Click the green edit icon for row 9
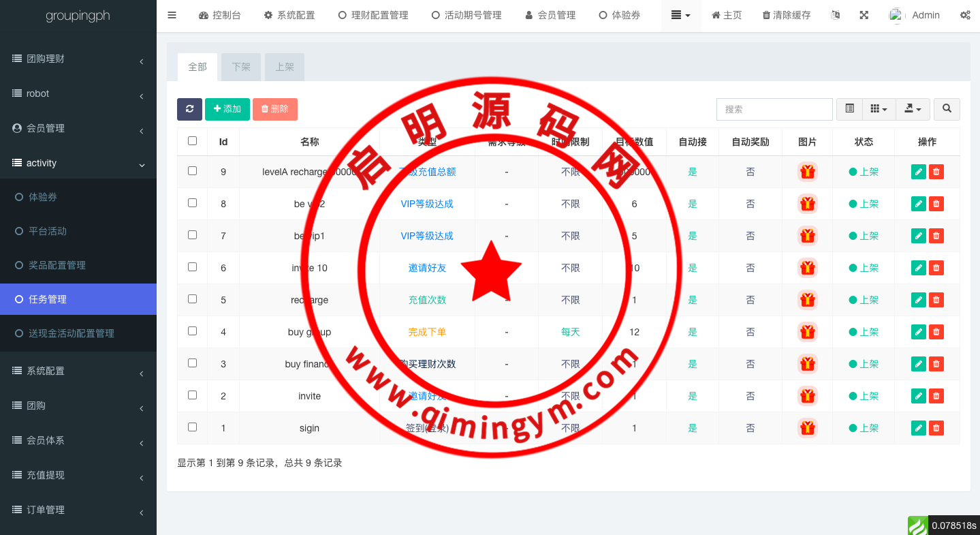Screen dimensions: 980x535 point(918,172)
